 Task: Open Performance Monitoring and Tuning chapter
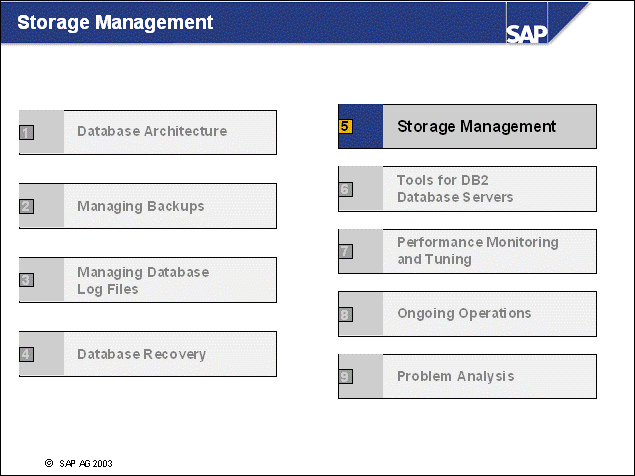pos(477,251)
